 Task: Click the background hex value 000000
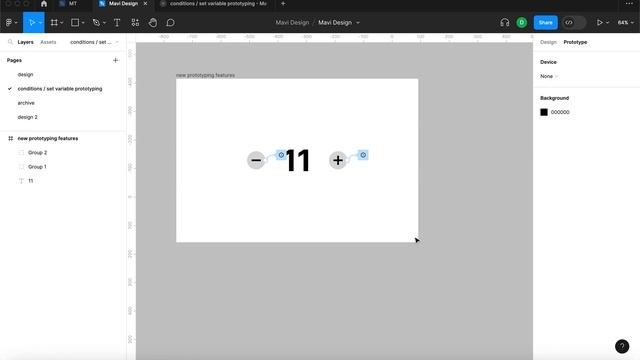560,112
